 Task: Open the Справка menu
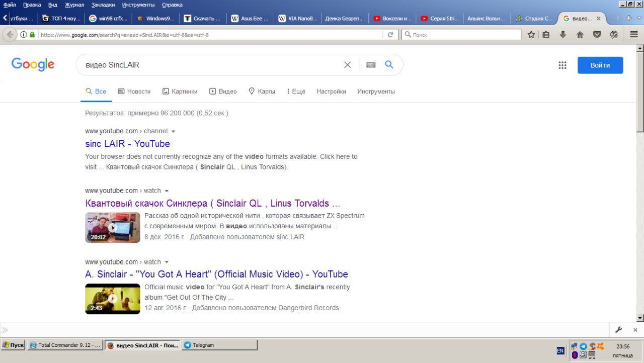(x=172, y=5)
